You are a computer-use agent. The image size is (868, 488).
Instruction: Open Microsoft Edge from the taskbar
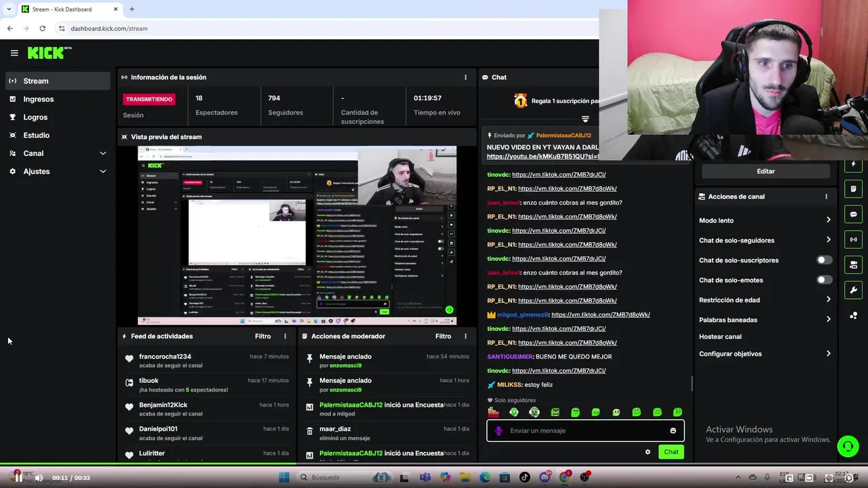click(x=485, y=477)
